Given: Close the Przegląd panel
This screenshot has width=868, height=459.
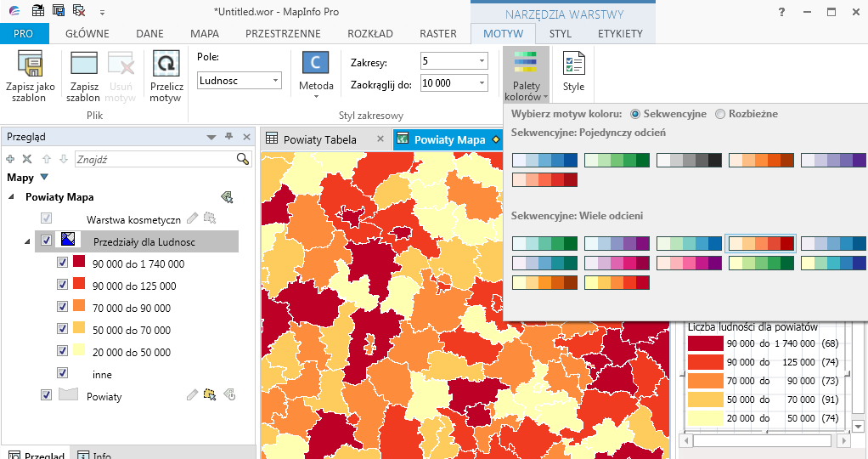Looking at the screenshot, I should [x=247, y=136].
